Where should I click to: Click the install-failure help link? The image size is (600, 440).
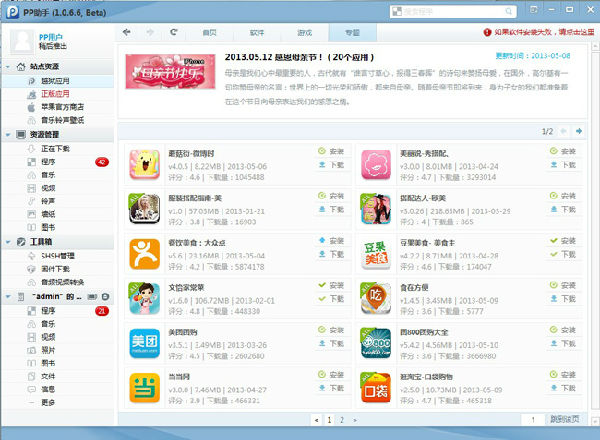click(x=544, y=32)
